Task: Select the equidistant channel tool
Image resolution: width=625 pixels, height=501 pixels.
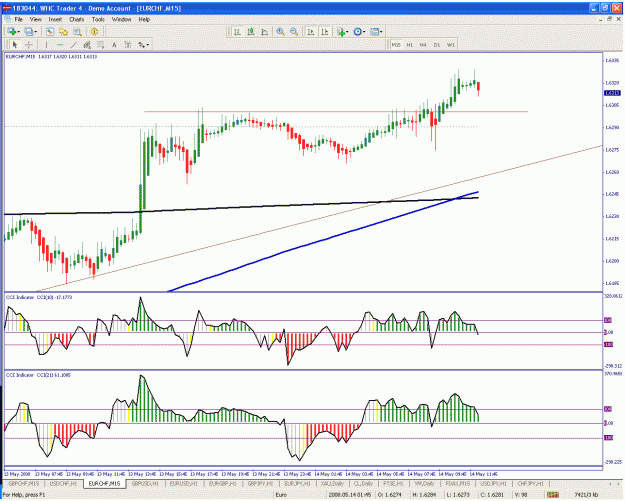Action: [x=87, y=45]
